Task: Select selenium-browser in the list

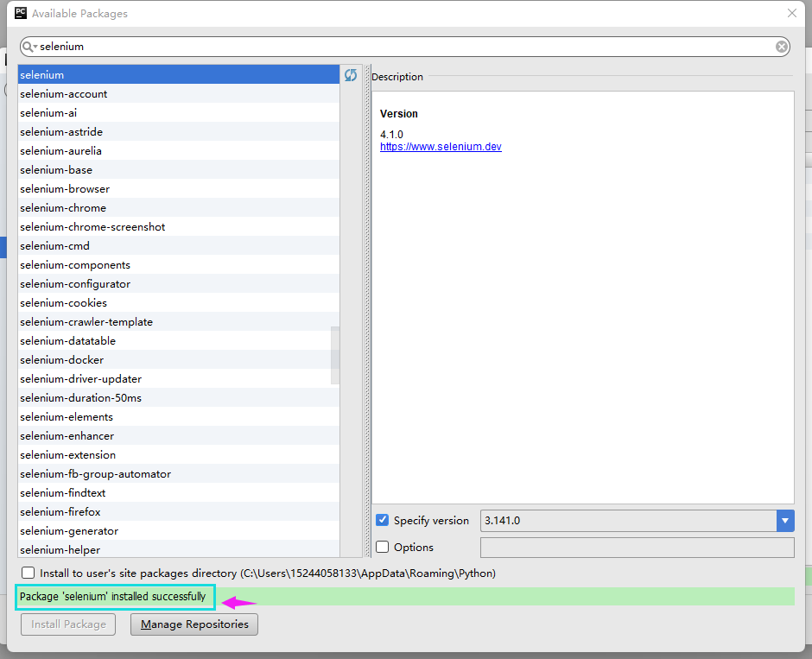Action: point(179,188)
